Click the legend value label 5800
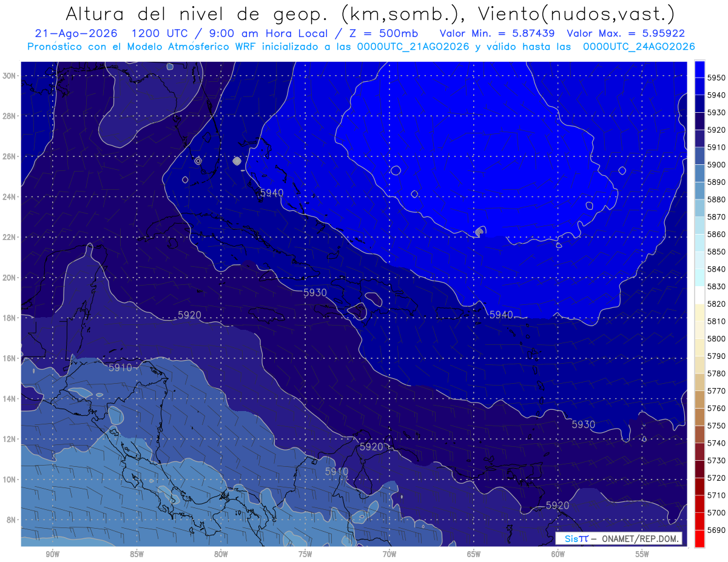 click(716, 338)
